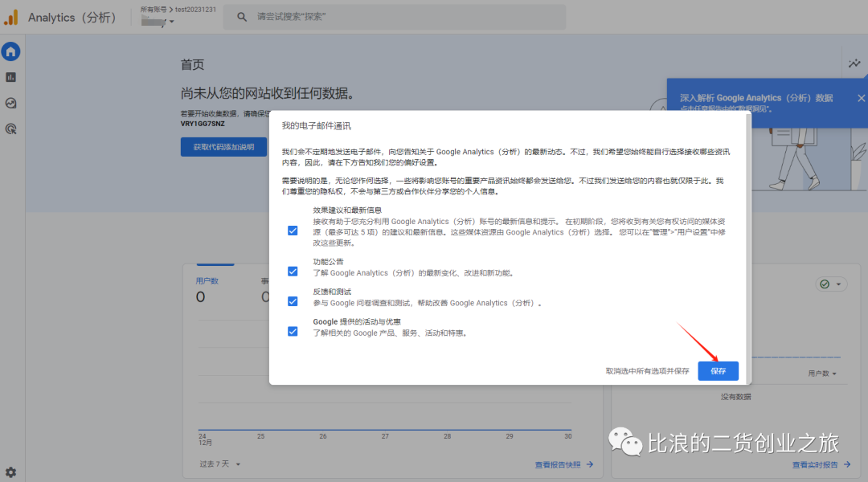This screenshot has height=482, width=868.
Task: Open the account selector dropdown arrow
Action: click(x=172, y=22)
